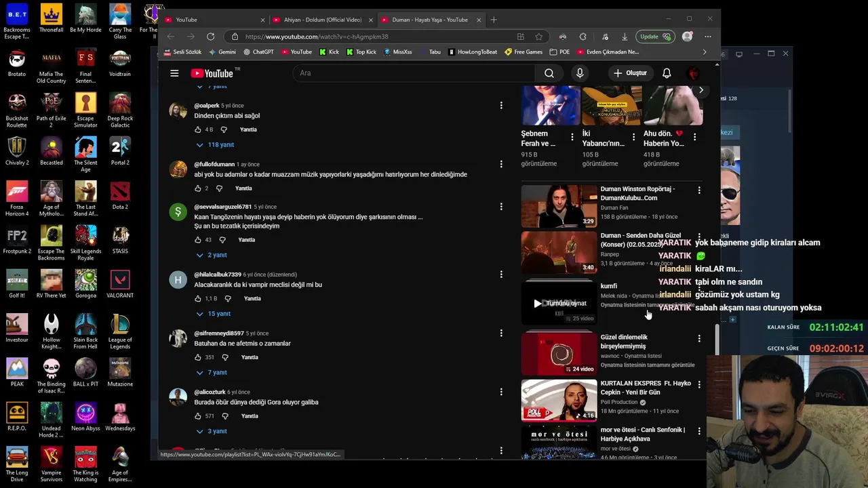This screenshot has width=868, height=488.
Task: Dislike the comment by @oalperk
Action: coord(225,129)
